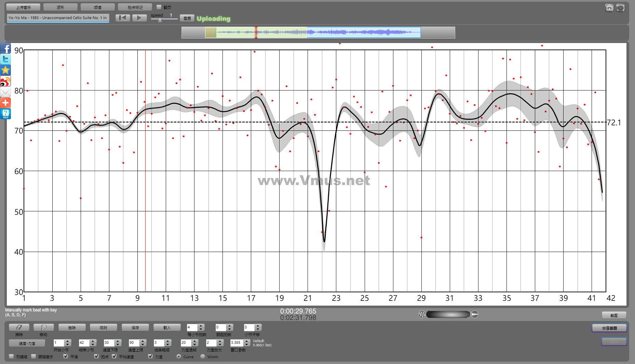635x364 pixels.
Task: Click the Facebook share icon
Action: pos(5,48)
